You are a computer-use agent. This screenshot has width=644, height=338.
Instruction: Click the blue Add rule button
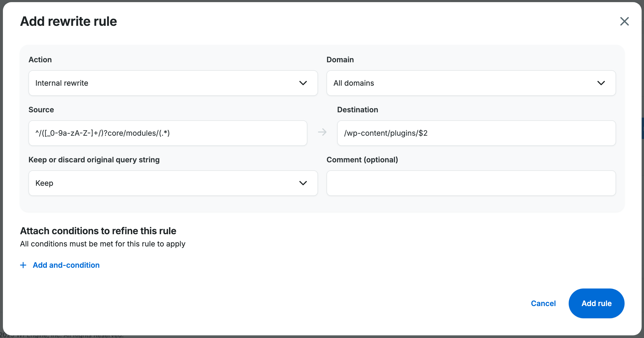pos(596,303)
